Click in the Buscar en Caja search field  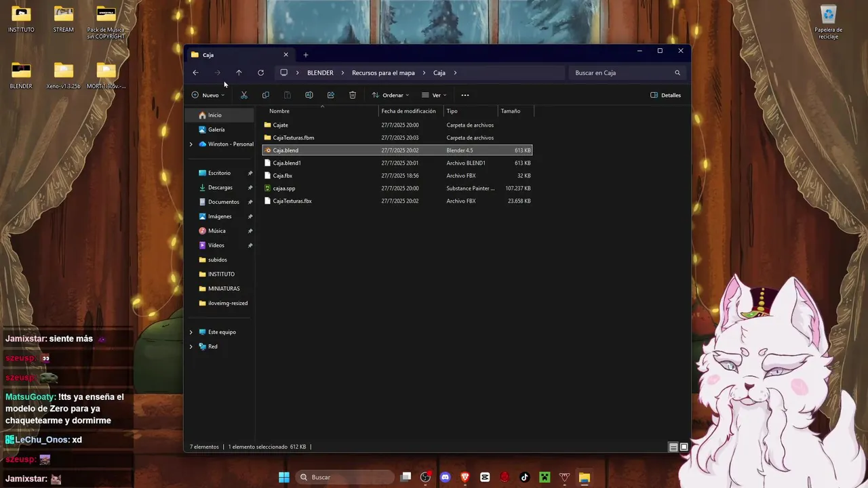click(627, 73)
